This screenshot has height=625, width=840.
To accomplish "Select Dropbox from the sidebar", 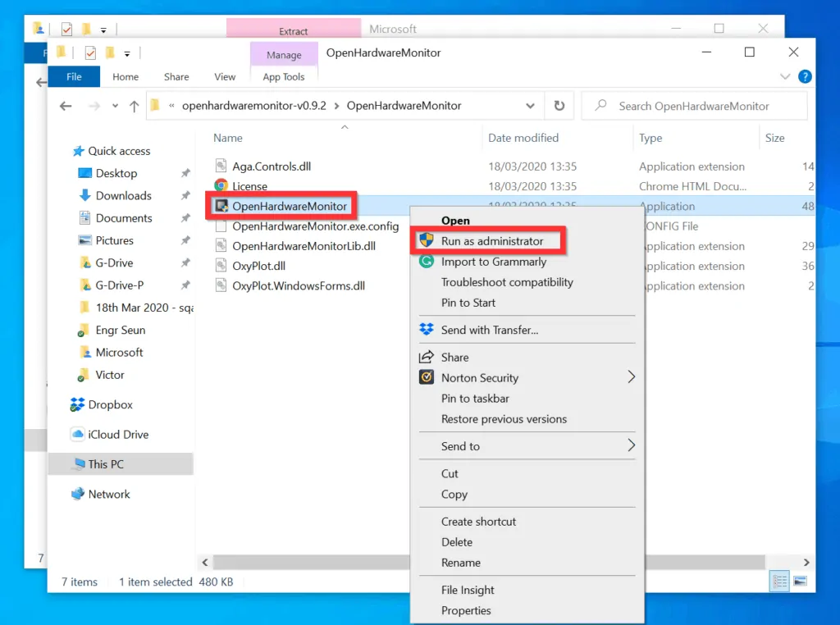I will point(109,404).
